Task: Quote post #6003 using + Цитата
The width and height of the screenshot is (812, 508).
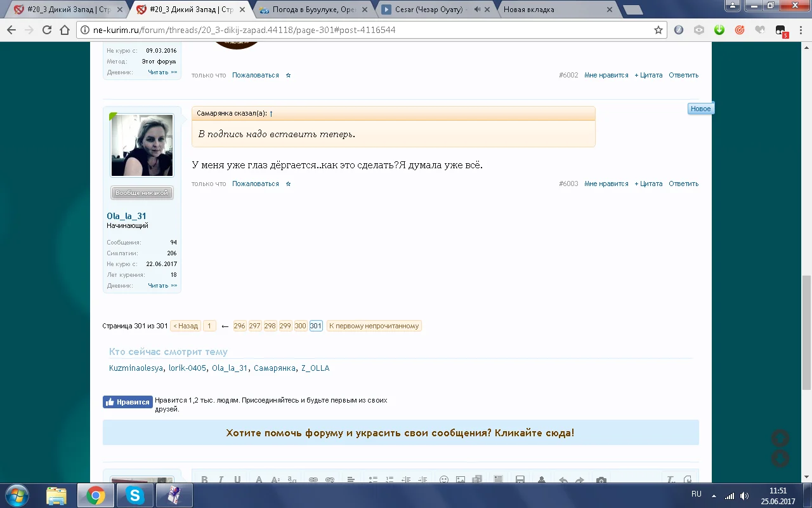Action: point(648,184)
